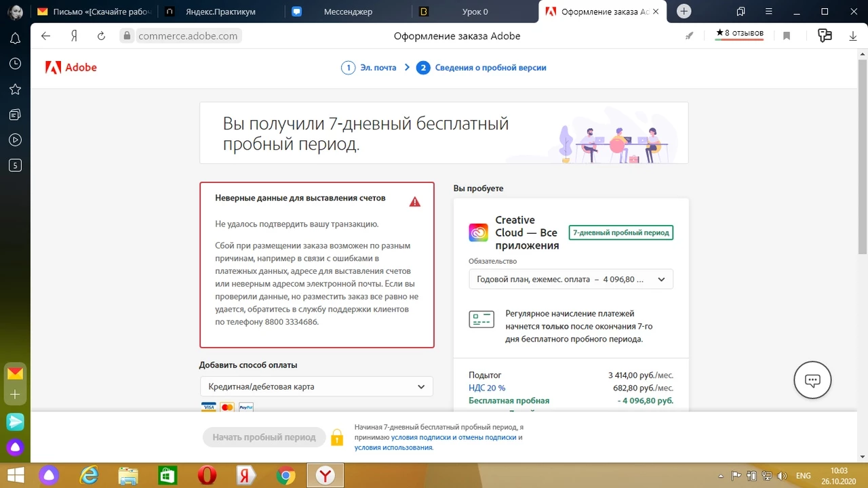Launch Alice assistant in browser sidebar
The image size is (868, 488).
click(15, 447)
